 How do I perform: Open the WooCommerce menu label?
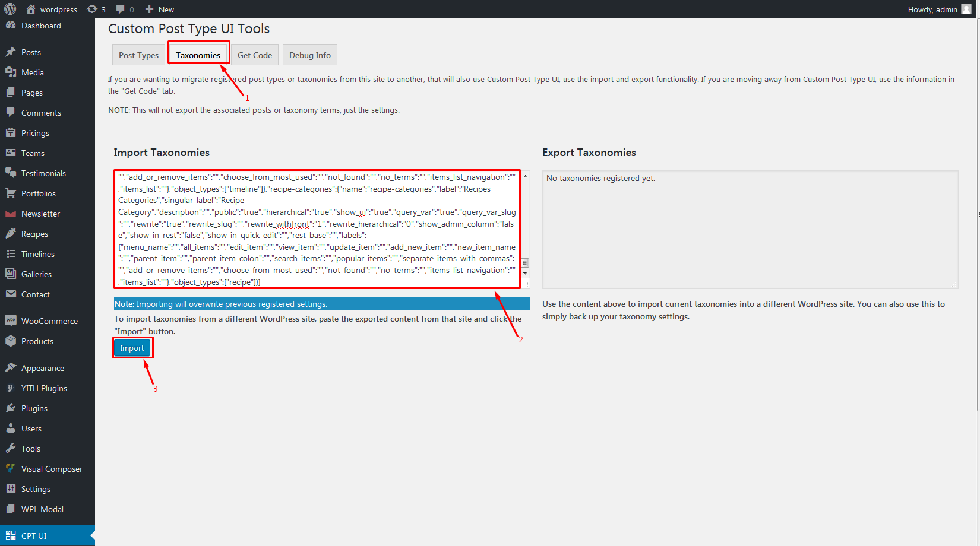[x=49, y=321]
